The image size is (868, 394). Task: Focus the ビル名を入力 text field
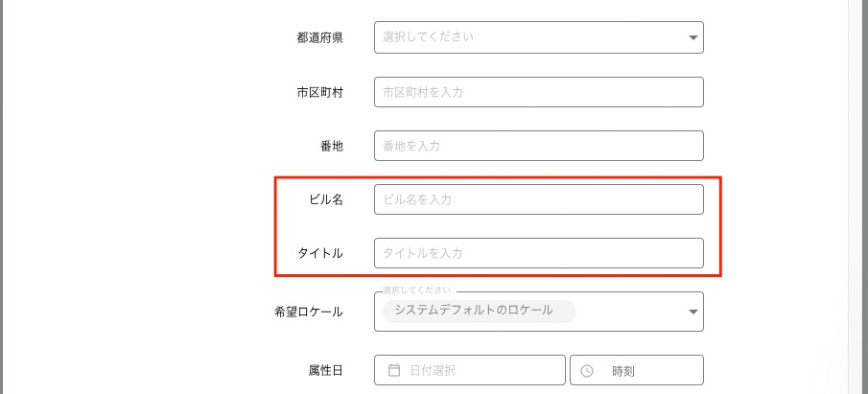[x=538, y=199]
